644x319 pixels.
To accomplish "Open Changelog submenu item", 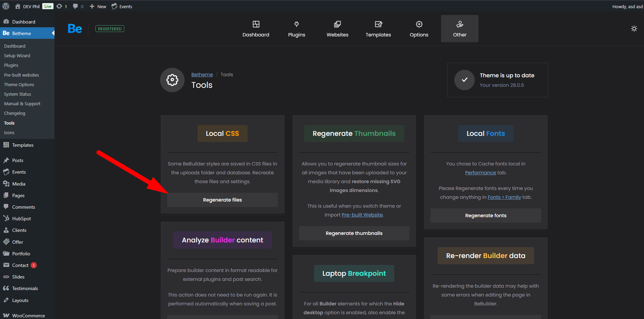I will coord(15,113).
